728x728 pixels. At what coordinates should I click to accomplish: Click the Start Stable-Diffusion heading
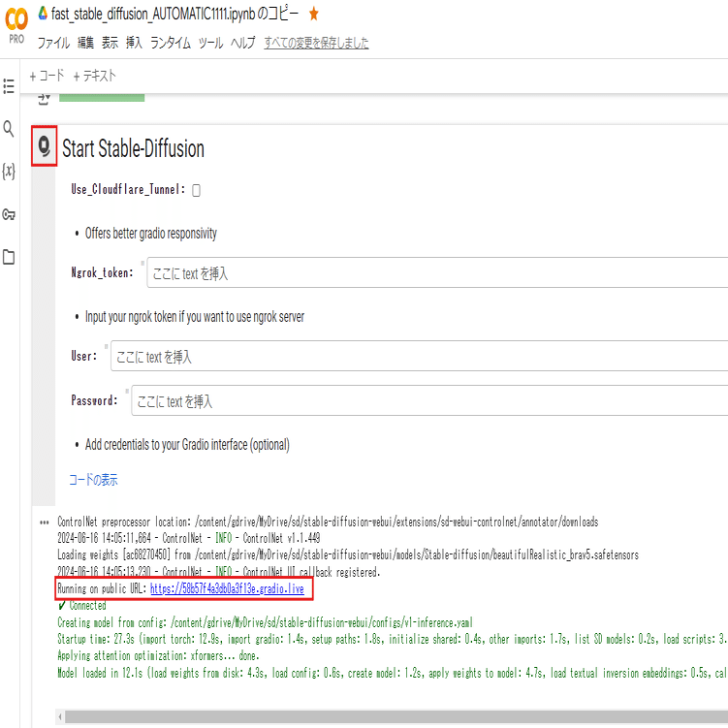(x=133, y=148)
